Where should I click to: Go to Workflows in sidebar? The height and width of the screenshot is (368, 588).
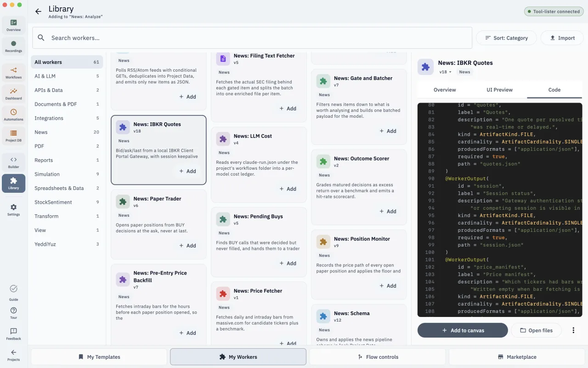tap(13, 73)
